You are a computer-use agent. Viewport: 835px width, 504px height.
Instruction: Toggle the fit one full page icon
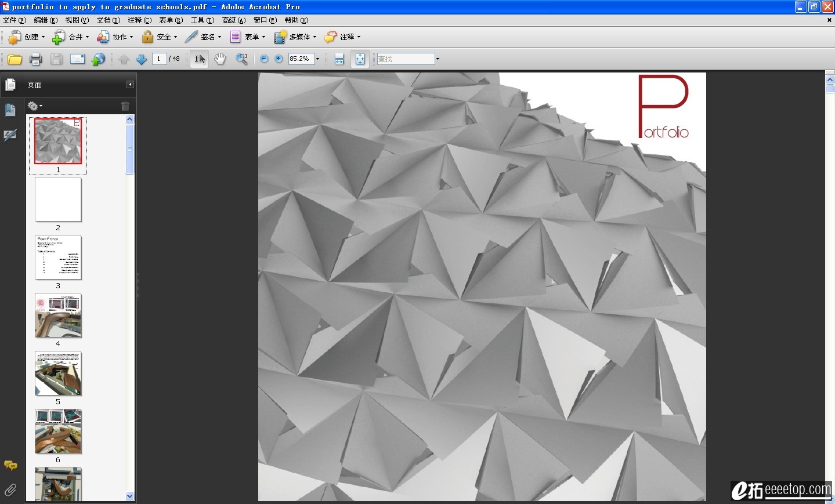click(x=360, y=59)
